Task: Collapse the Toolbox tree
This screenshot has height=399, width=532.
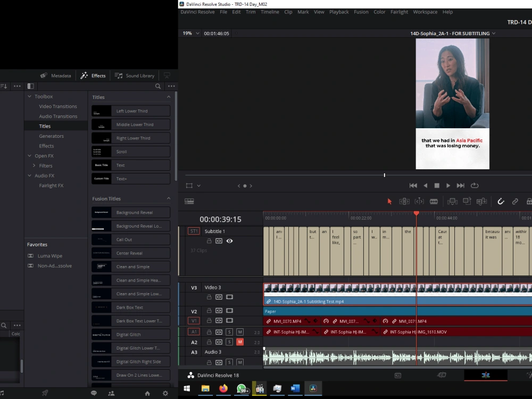Action: click(x=29, y=96)
